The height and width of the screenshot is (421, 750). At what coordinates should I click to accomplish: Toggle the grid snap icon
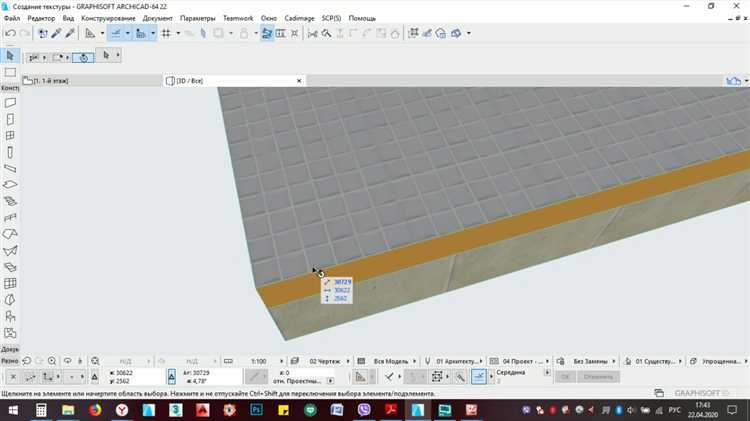166,33
